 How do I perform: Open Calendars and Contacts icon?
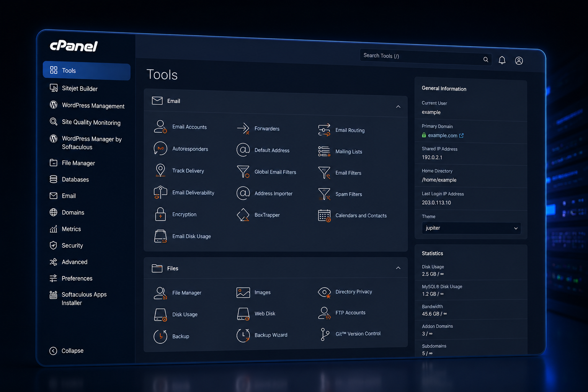324,216
